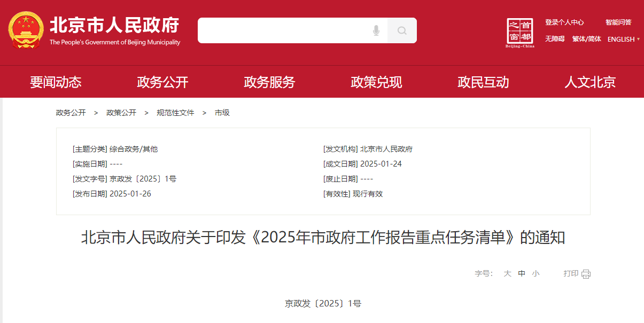Click 规范性文件 breadcrumb link
This screenshot has height=323, width=644.
coord(175,113)
